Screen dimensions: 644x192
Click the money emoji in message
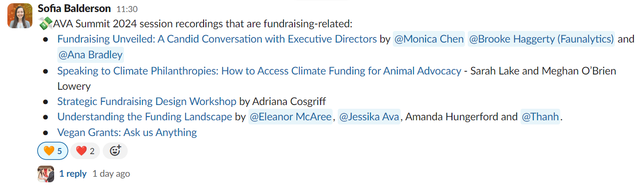(x=45, y=23)
